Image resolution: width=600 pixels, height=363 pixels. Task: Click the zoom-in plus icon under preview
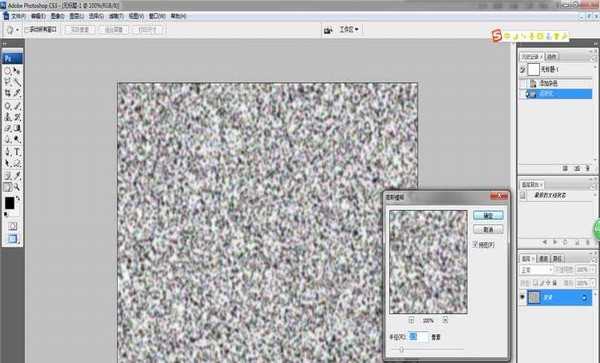(x=445, y=320)
